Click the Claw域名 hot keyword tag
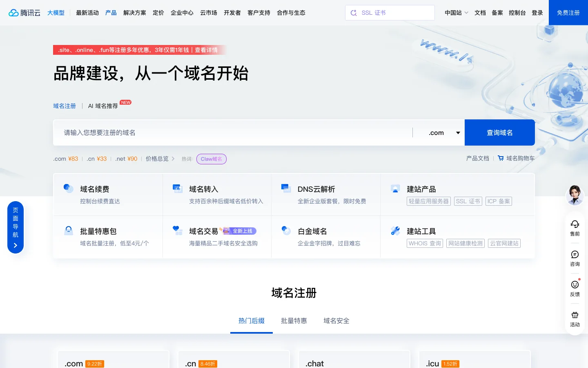 [212, 159]
